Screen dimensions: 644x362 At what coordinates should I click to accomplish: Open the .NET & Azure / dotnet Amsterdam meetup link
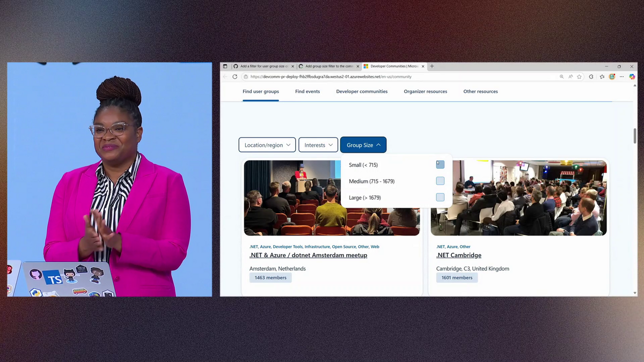[x=309, y=255]
